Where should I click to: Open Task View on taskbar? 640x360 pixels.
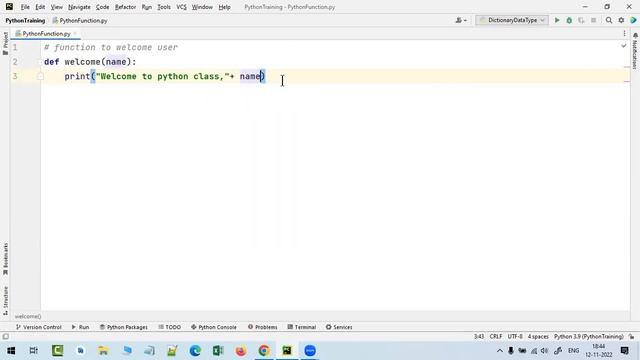coord(34,351)
